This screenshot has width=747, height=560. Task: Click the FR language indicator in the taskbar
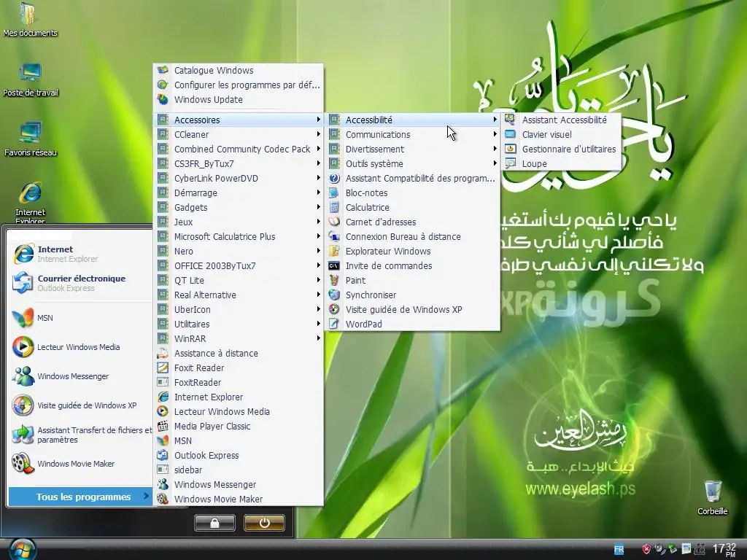click(619, 550)
